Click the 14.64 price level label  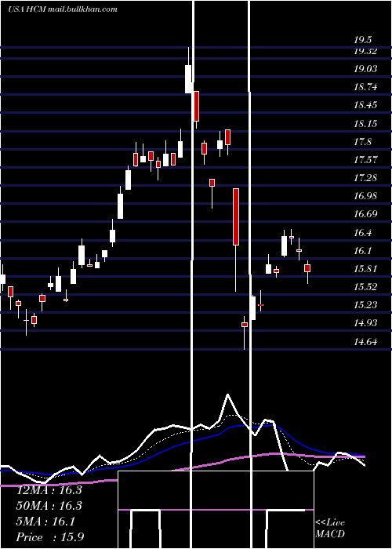coord(365,342)
